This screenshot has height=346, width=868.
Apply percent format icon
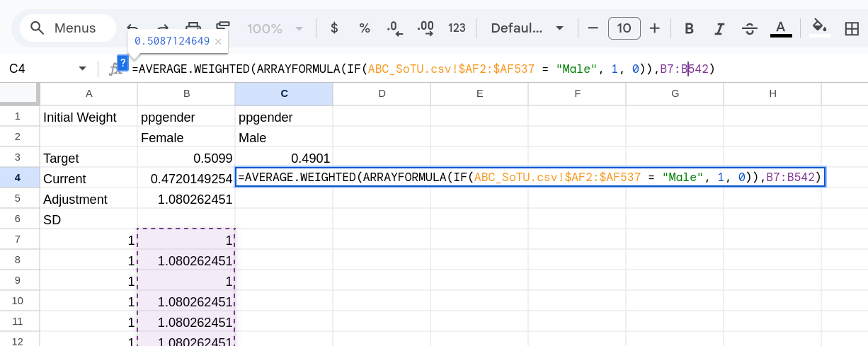tap(365, 28)
